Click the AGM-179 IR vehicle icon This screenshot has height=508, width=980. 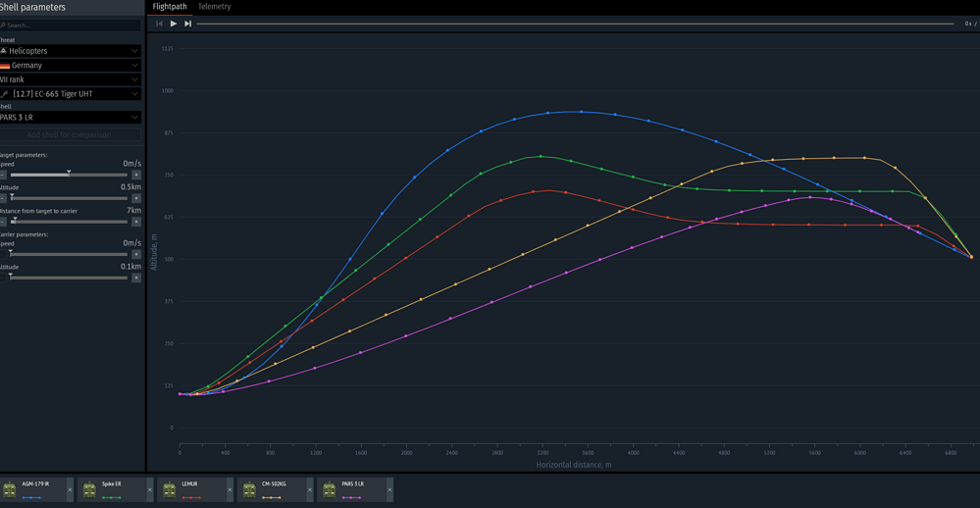pos(10,490)
